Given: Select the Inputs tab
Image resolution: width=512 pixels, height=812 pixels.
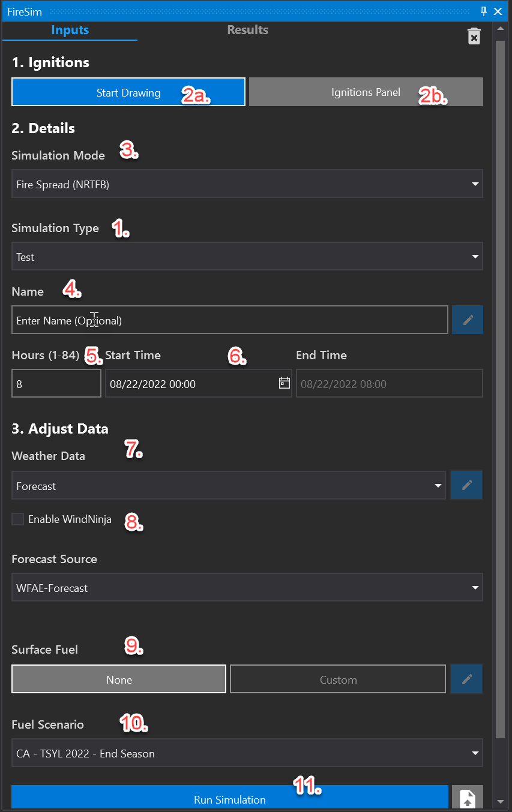Looking at the screenshot, I should click(x=70, y=30).
